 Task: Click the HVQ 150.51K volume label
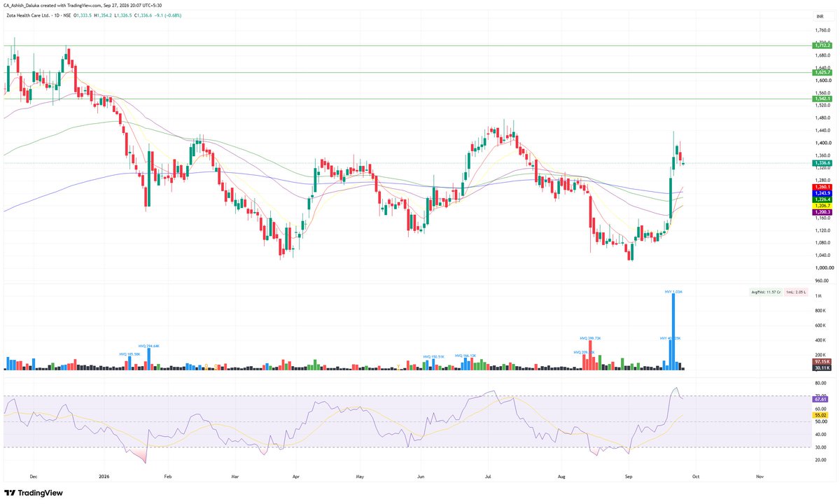coord(434,356)
